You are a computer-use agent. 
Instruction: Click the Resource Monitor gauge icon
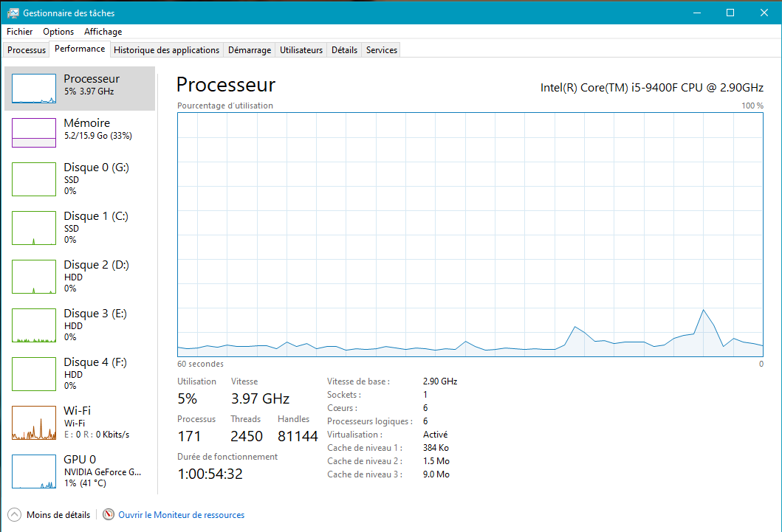point(109,514)
